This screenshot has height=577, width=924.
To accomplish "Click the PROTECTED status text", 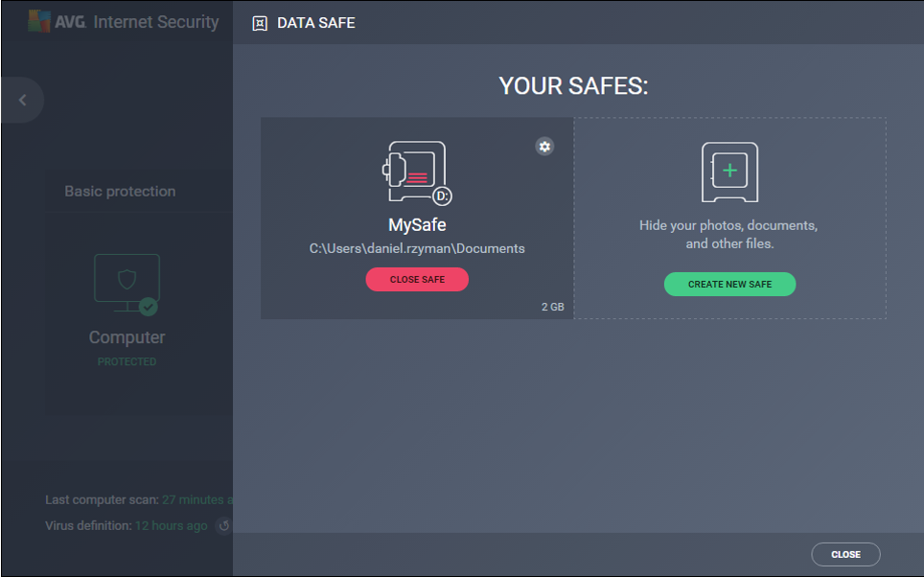I will pyautogui.click(x=127, y=362).
